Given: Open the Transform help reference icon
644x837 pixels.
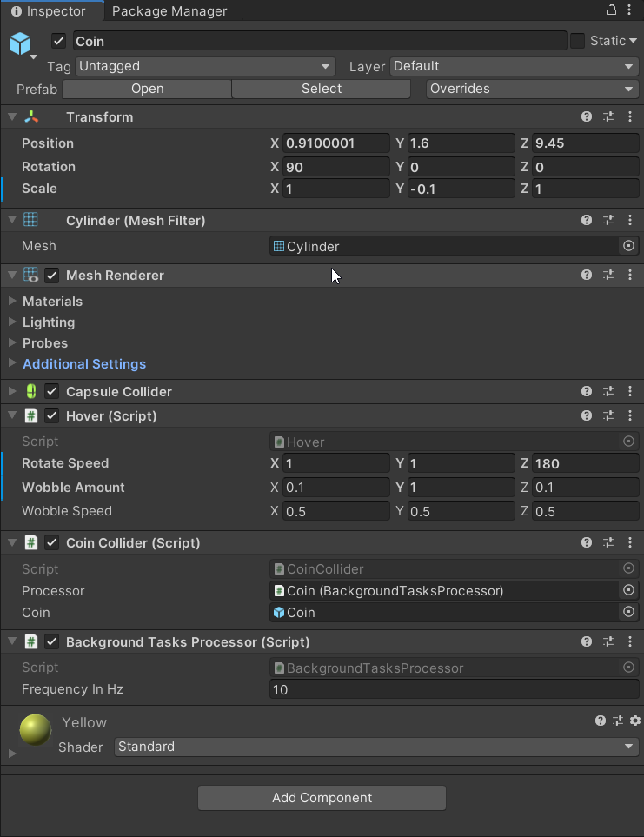Looking at the screenshot, I should [587, 117].
